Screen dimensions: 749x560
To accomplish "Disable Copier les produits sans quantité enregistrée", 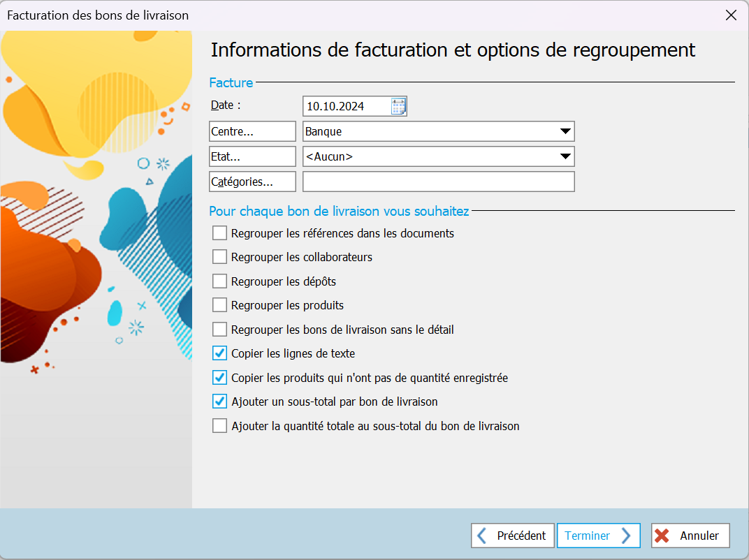I will point(219,378).
